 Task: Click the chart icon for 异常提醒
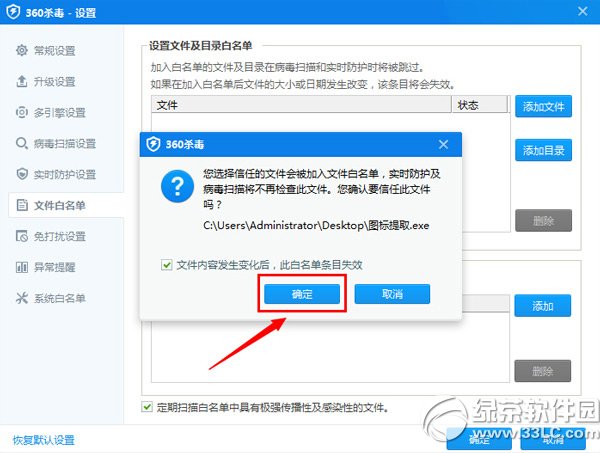(x=22, y=267)
